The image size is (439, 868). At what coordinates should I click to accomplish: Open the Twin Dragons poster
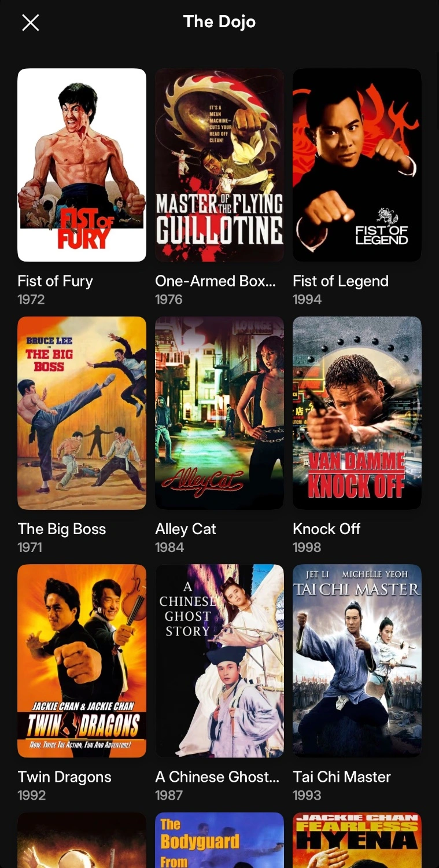82,661
